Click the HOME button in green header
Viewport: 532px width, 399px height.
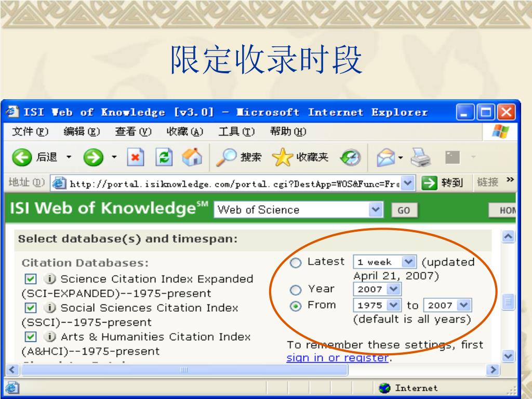(x=502, y=210)
